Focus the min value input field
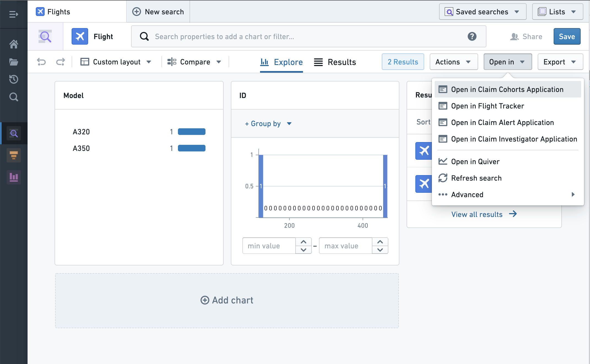590x364 pixels. click(269, 246)
